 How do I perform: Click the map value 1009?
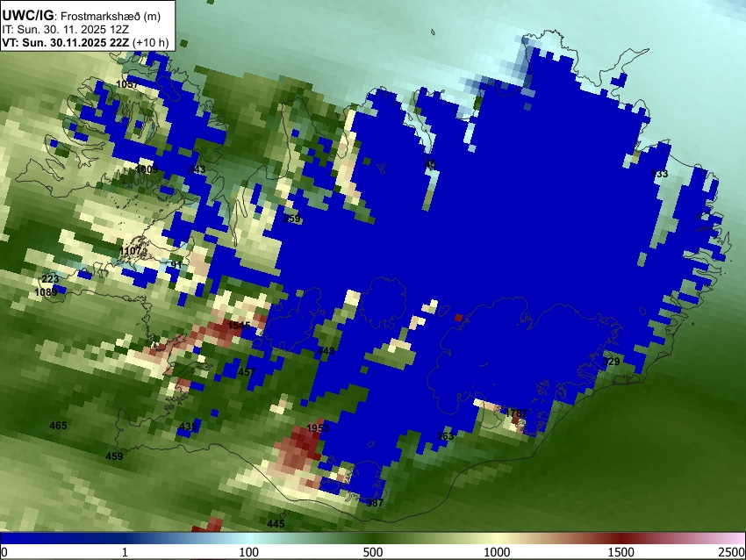click(x=147, y=169)
